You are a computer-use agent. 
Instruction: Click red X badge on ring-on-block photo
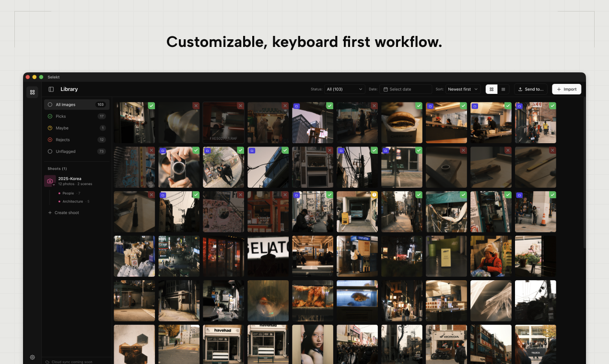tap(463, 150)
